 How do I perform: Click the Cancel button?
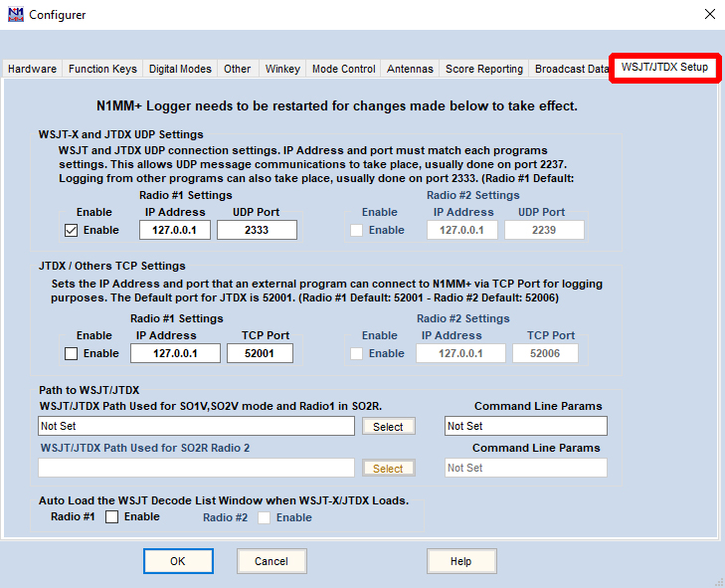tap(272, 561)
